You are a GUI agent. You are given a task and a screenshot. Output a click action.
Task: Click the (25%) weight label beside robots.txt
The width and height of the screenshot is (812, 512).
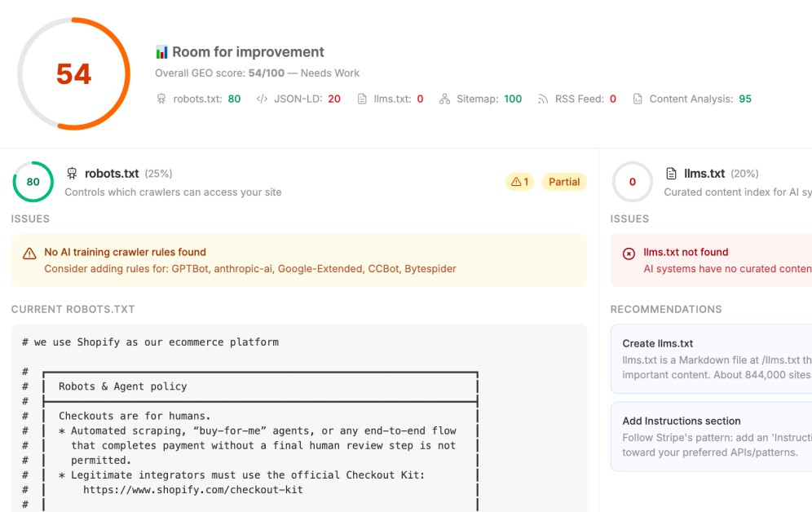158,174
